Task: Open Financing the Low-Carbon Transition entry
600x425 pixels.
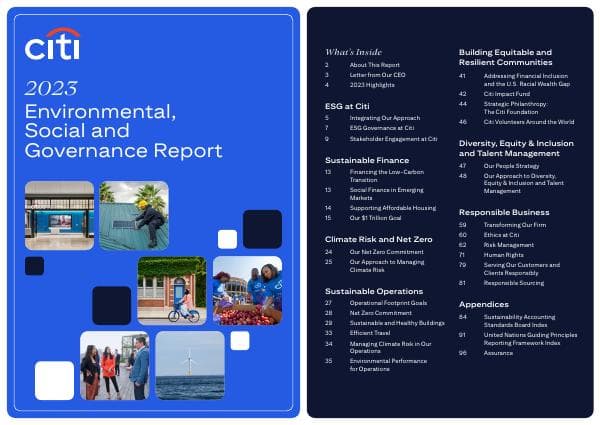Action: click(386, 176)
